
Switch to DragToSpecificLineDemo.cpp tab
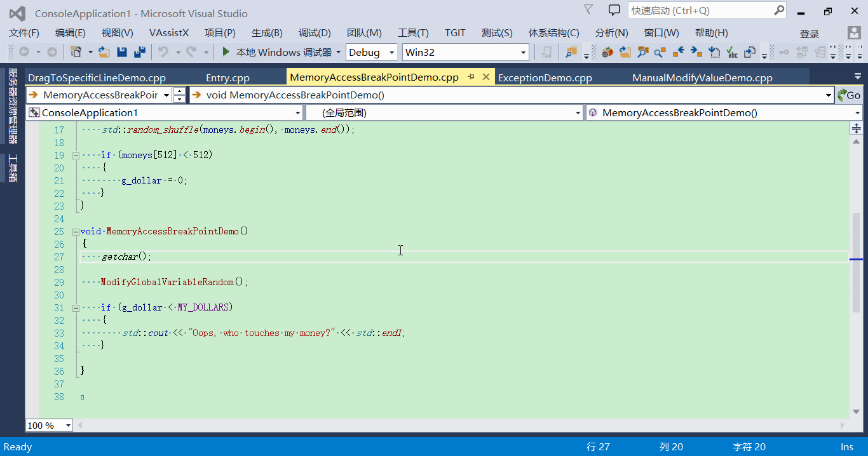point(97,77)
